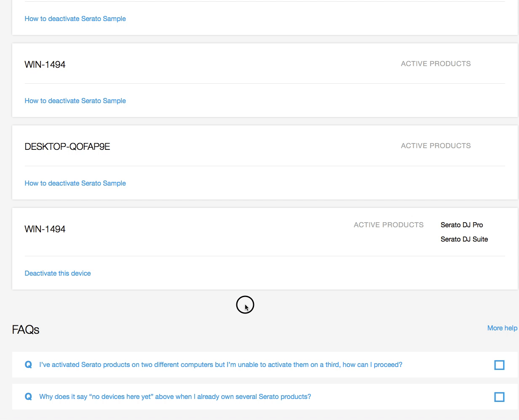
Task: Expand the "no devices here yet" FAQ toggle box
Action: tap(499, 397)
